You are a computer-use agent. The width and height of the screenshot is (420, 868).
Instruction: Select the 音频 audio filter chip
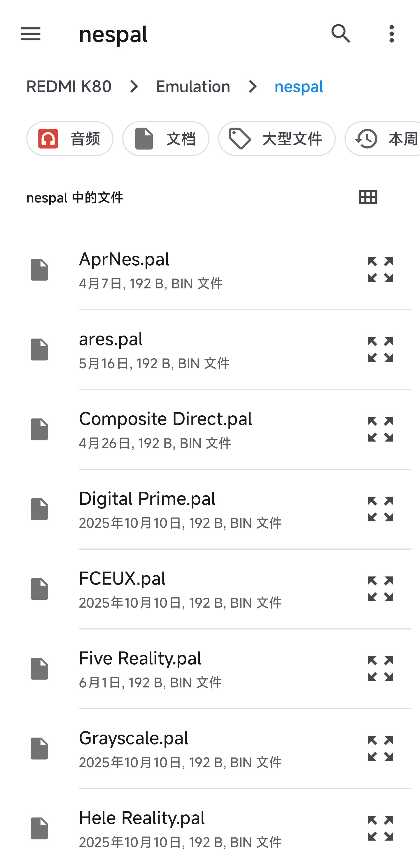point(70,138)
